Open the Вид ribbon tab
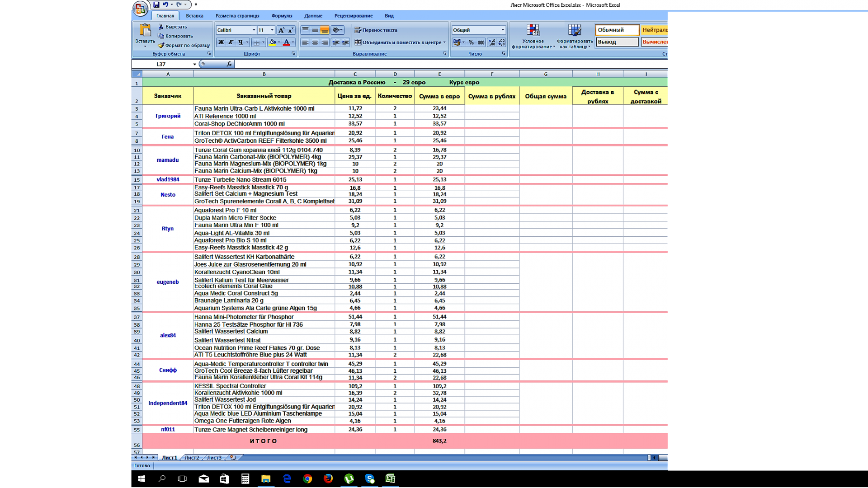Image resolution: width=868 pixels, height=488 pixels. tap(389, 16)
